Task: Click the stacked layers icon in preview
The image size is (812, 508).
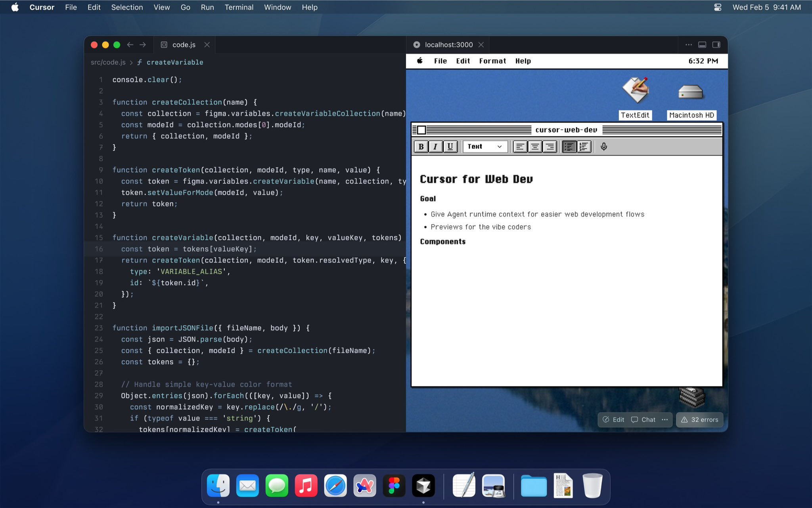Action: click(x=692, y=398)
